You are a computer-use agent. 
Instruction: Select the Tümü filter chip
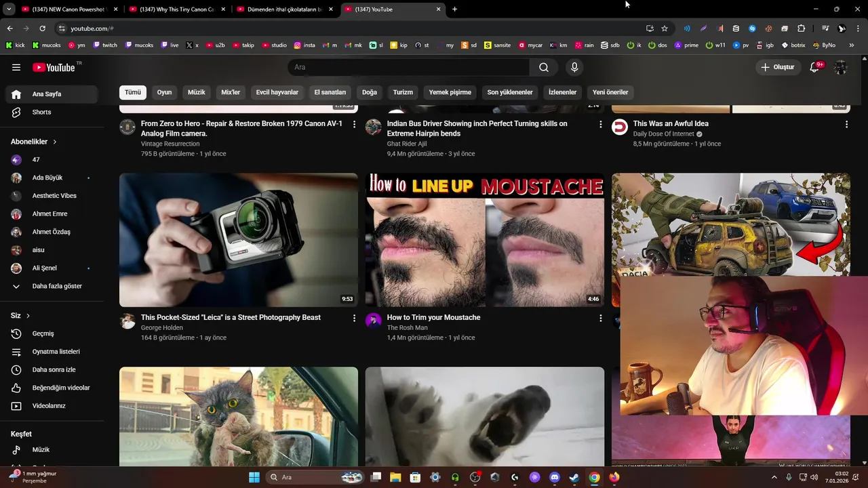[x=133, y=92]
